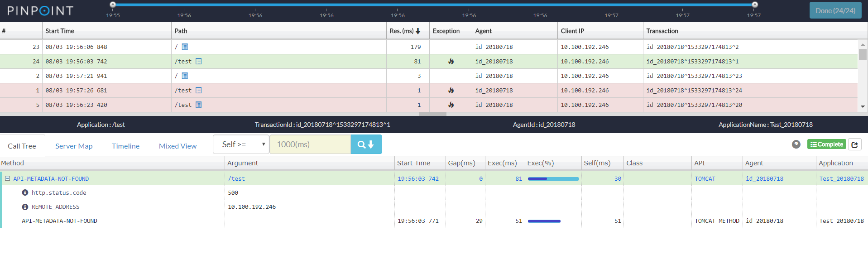Click transaction table scroll up arrow

(863, 44)
